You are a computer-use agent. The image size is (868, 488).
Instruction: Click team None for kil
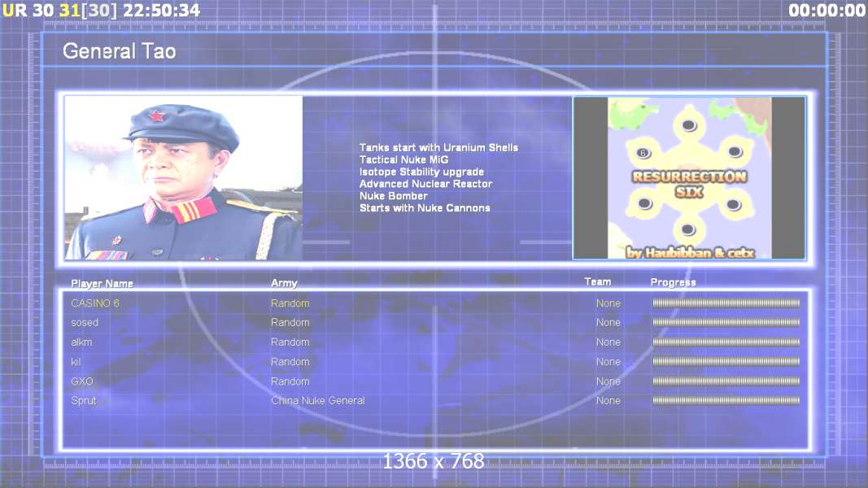pos(608,362)
